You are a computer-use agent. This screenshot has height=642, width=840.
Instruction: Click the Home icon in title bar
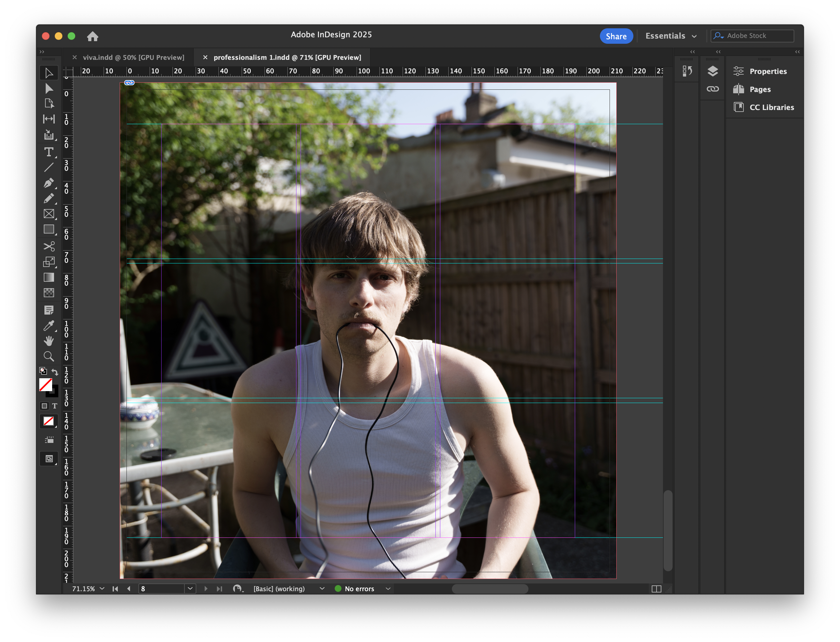point(92,36)
